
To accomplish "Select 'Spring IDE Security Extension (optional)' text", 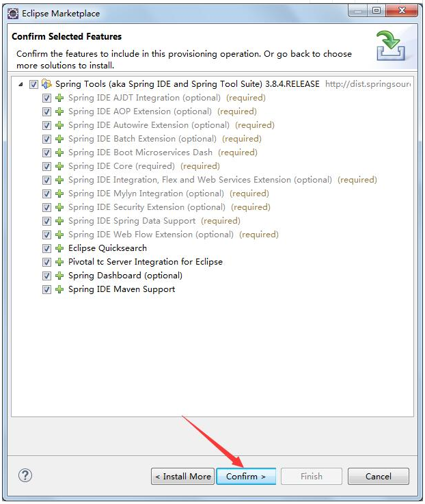I will point(147,207).
